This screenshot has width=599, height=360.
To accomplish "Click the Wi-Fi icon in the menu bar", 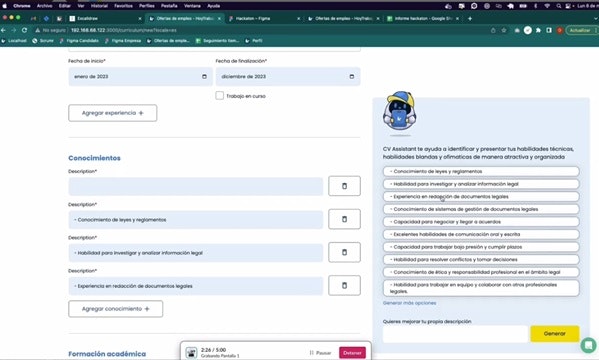I will (547, 6).
